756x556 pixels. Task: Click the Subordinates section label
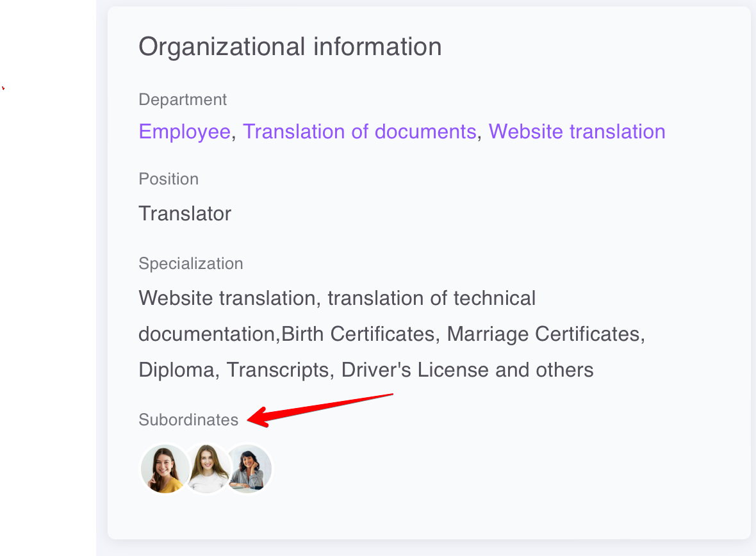(188, 420)
